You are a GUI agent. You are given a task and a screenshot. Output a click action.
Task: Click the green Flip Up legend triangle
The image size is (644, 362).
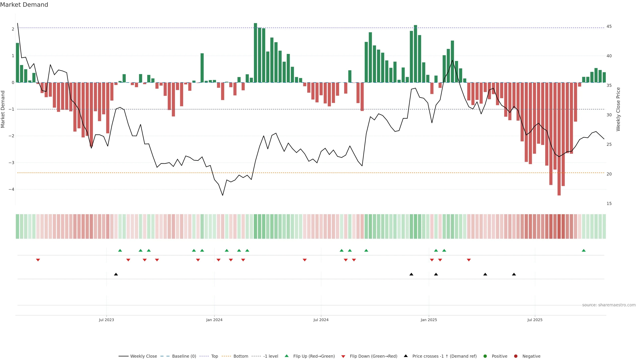coord(286,356)
